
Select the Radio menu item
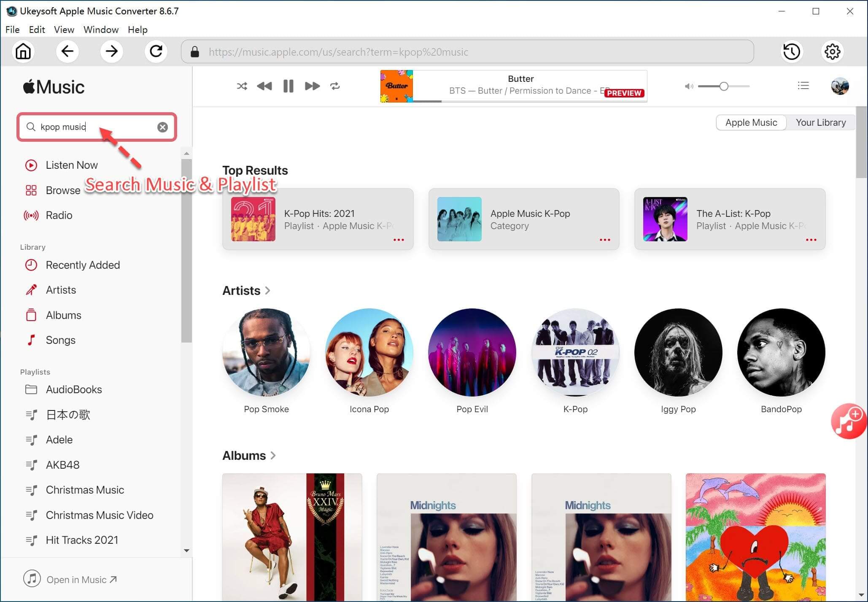[59, 215]
